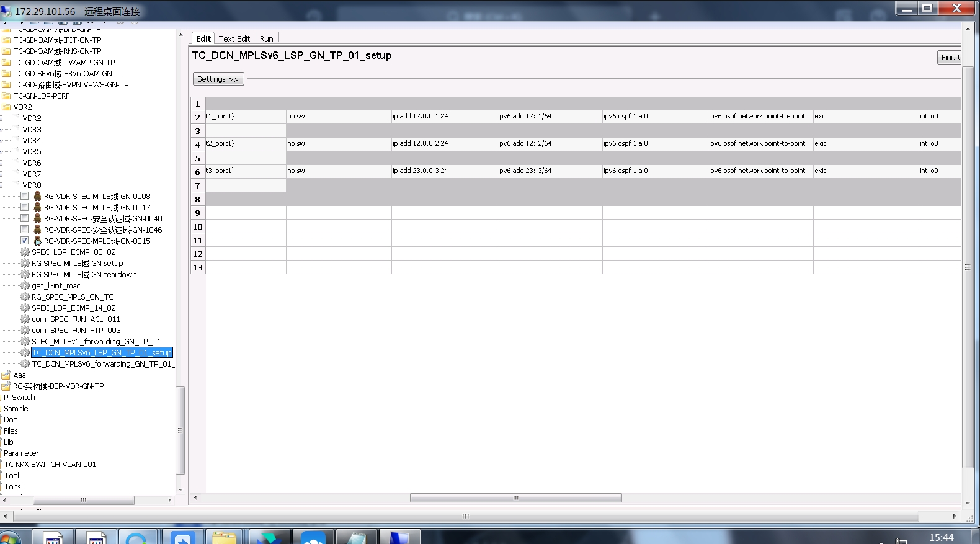Click the 'ip add 23.0.0.3 24' cell

coord(444,171)
